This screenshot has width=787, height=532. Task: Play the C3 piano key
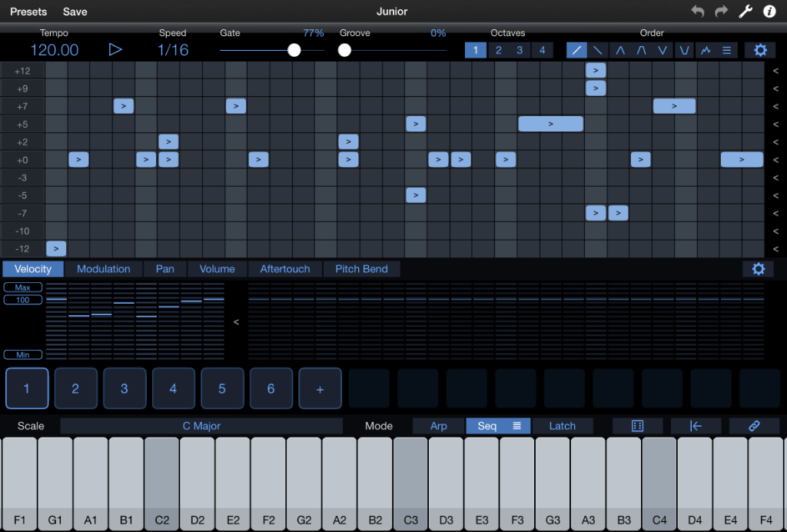coord(410,484)
